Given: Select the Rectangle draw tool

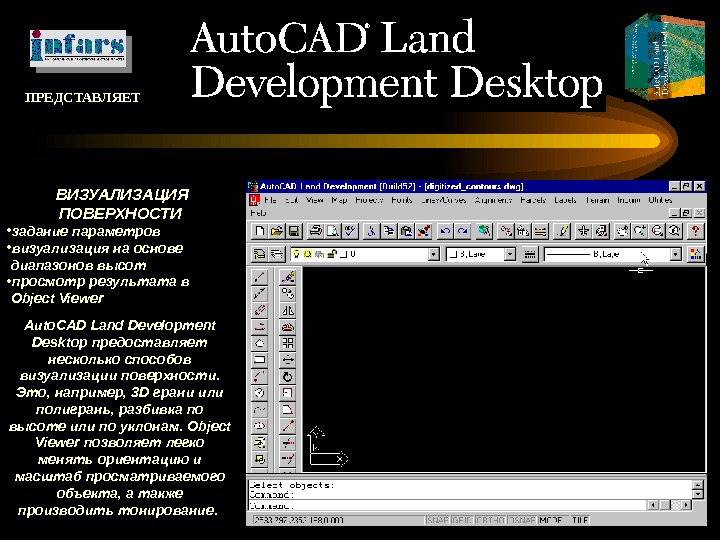Looking at the screenshot, I should [x=260, y=360].
